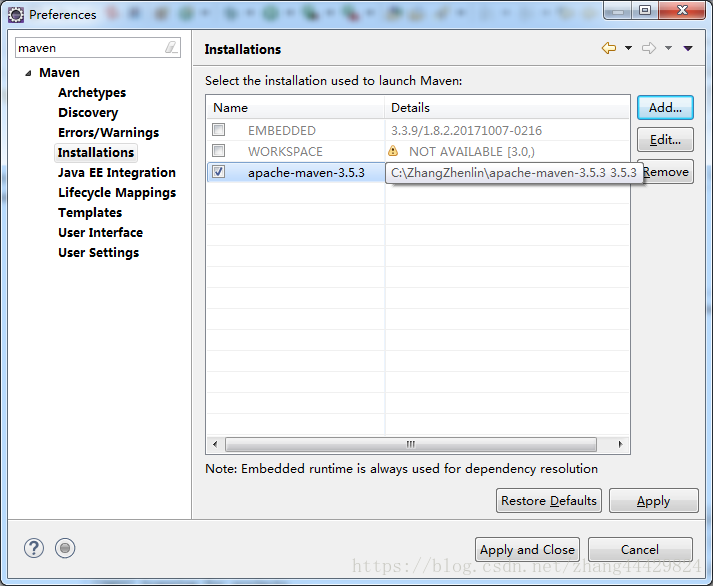Click the scrollbar right arrow
Viewport: 713px width, 586px height.
(x=620, y=444)
